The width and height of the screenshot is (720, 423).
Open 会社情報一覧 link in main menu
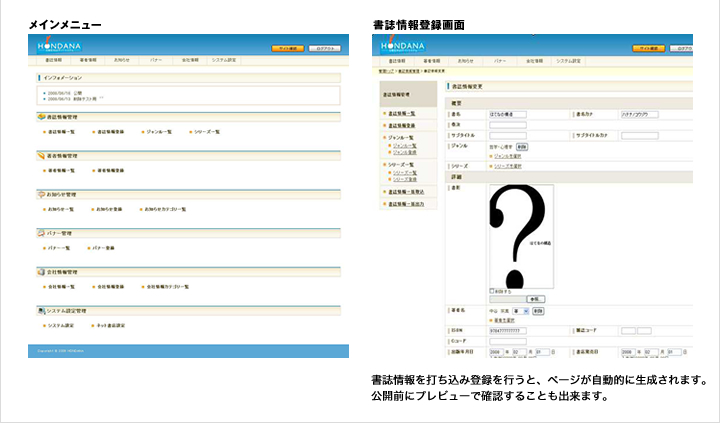tap(62, 287)
